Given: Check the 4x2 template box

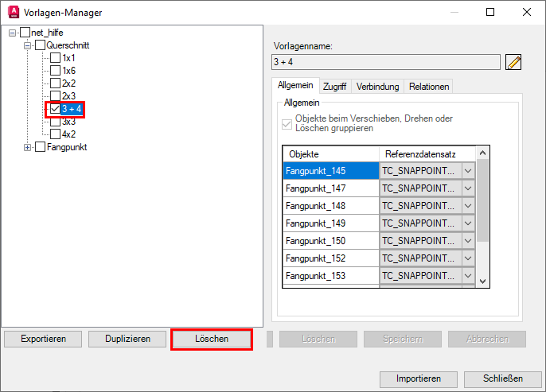Looking at the screenshot, I should [x=55, y=134].
